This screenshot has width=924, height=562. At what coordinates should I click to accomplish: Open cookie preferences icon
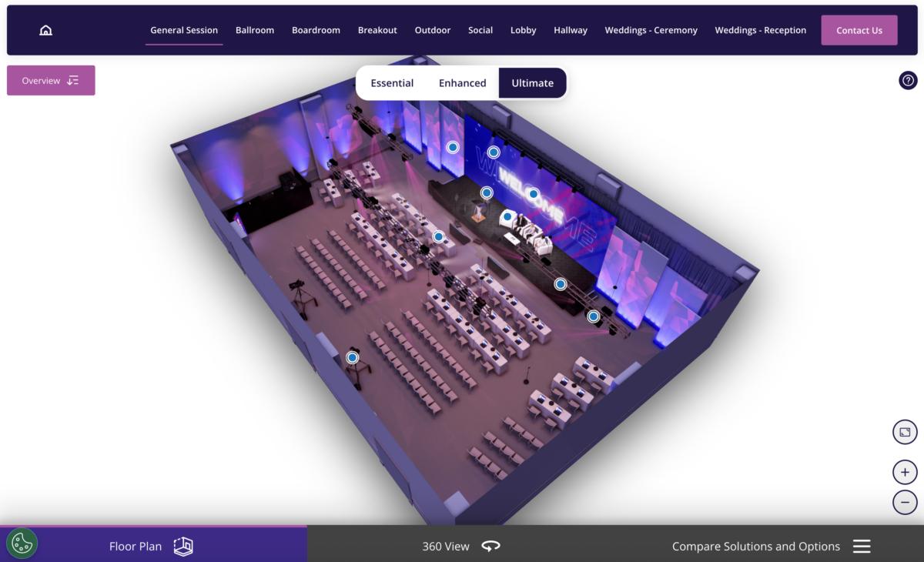(22, 544)
